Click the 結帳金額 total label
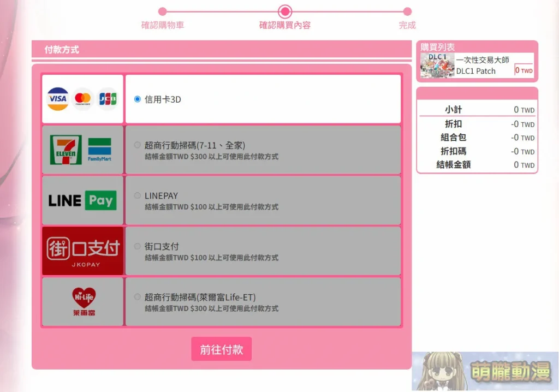 click(454, 164)
